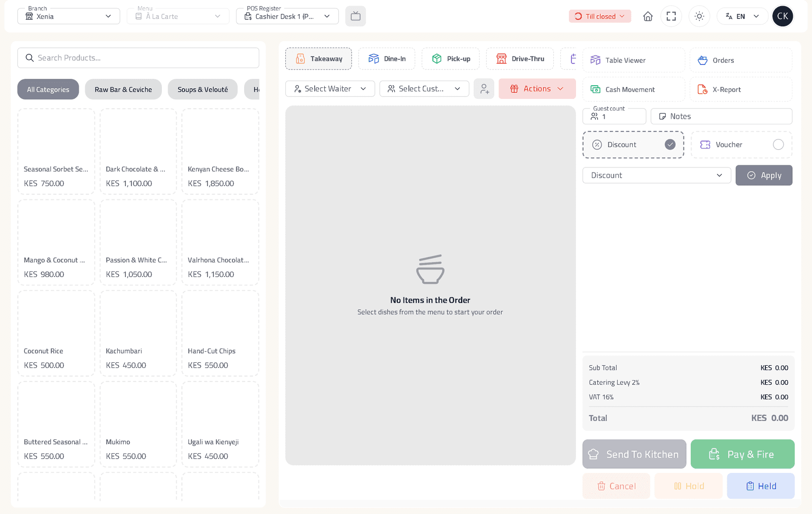Click the Hold order button
The width and height of the screenshot is (812, 514).
click(x=689, y=486)
